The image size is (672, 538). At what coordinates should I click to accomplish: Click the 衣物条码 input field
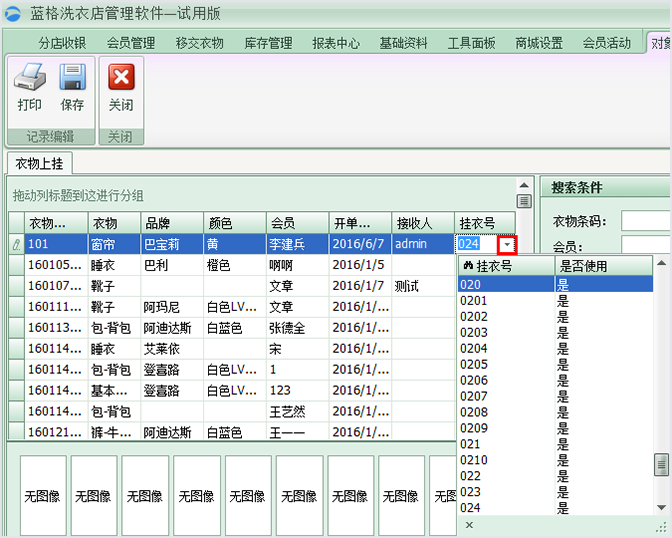pyautogui.click(x=646, y=221)
